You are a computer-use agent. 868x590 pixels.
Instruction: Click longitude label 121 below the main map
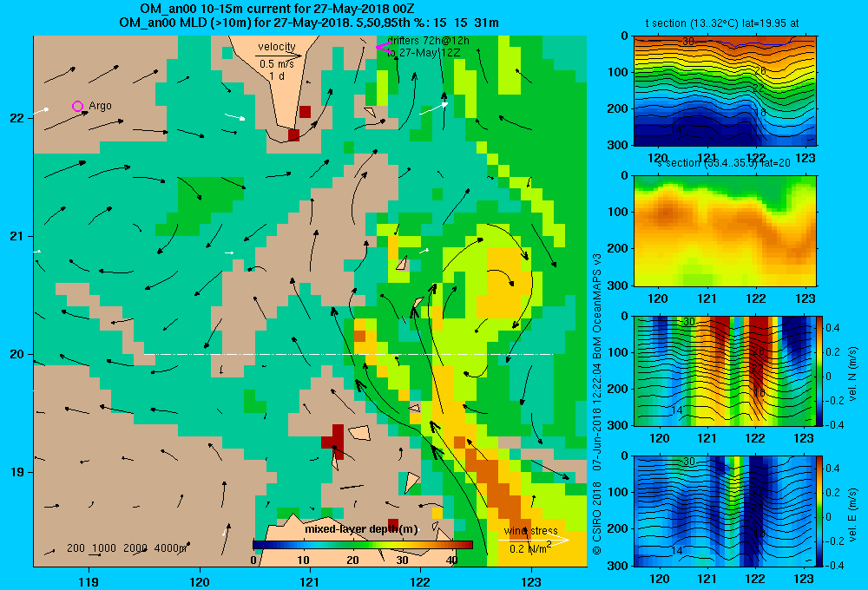pos(310,581)
